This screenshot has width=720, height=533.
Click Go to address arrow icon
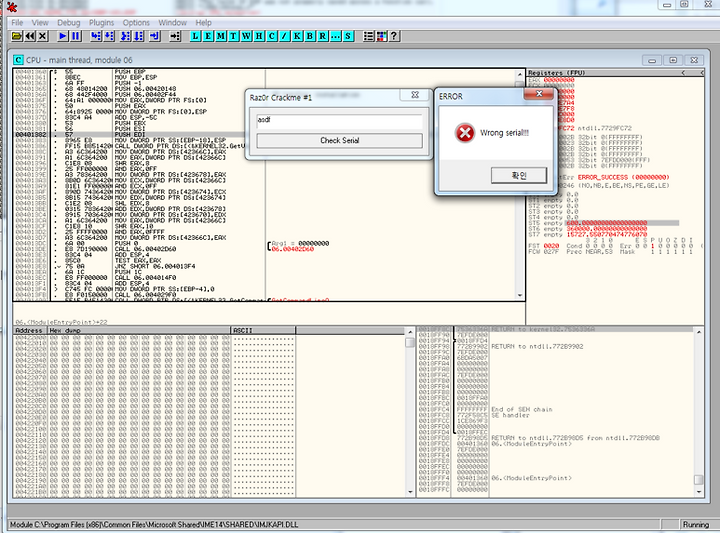(x=175, y=36)
